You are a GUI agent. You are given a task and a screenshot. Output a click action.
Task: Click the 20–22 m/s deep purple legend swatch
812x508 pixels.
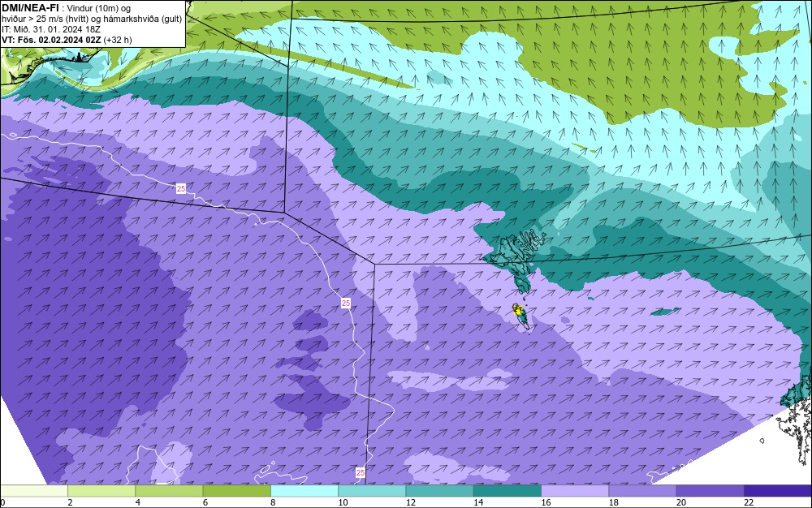[710, 490]
